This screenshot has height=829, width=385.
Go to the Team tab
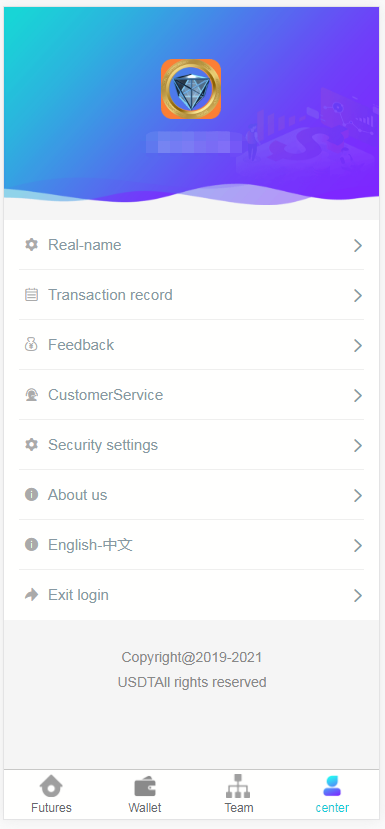(239, 794)
